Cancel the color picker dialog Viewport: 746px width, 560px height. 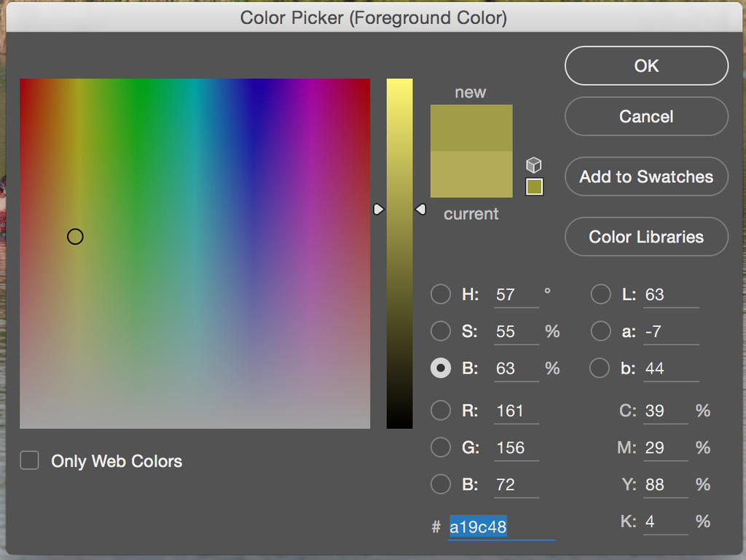click(646, 117)
